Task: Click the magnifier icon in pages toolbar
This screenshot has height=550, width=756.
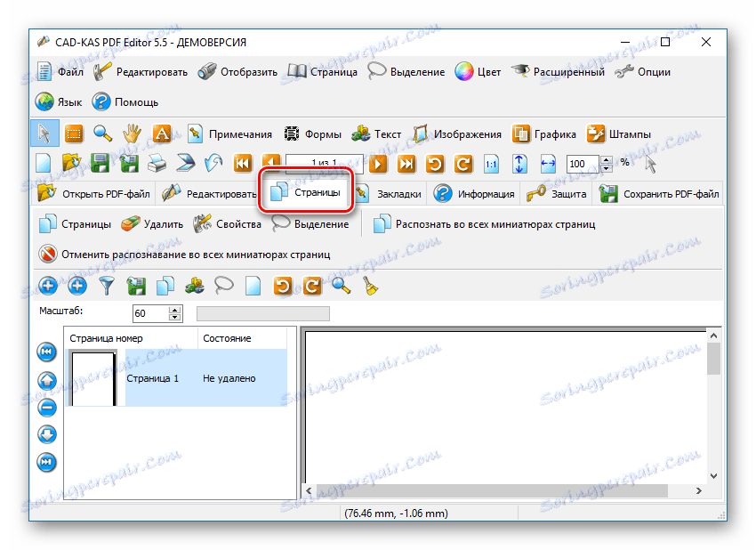Action: click(341, 286)
